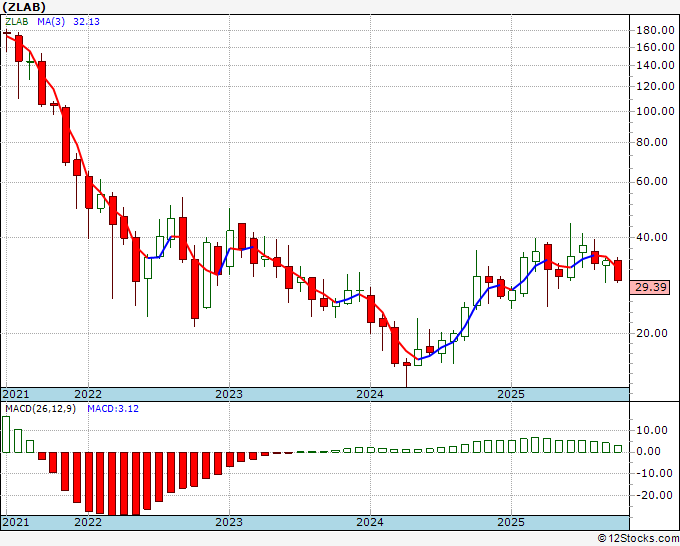
Task: Click the 20.00 price axis label
Action: pyautogui.click(x=652, y=333)
